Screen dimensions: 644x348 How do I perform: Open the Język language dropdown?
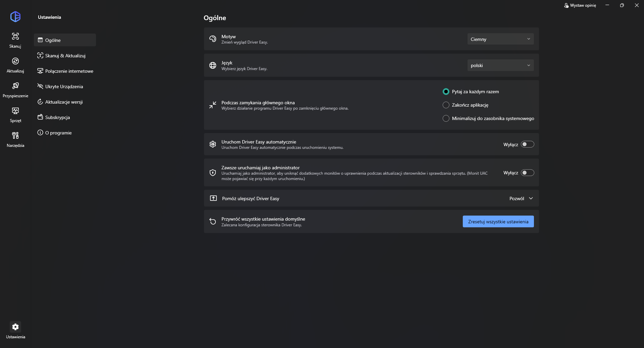(500, 65)
